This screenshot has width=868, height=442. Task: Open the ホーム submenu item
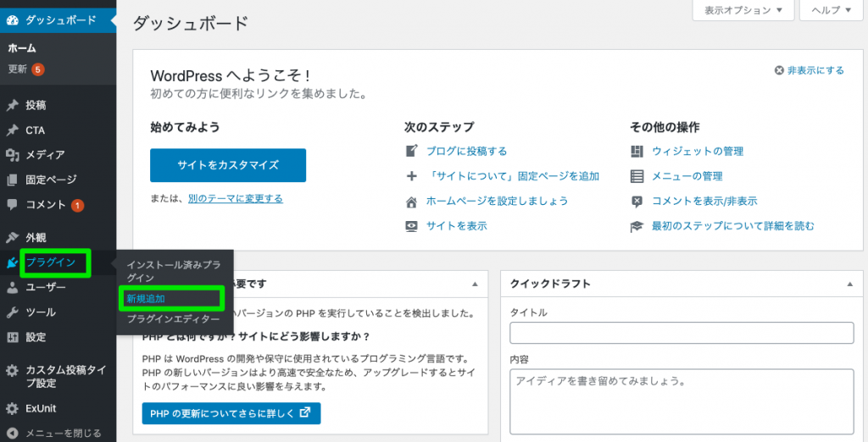(22, 48)
